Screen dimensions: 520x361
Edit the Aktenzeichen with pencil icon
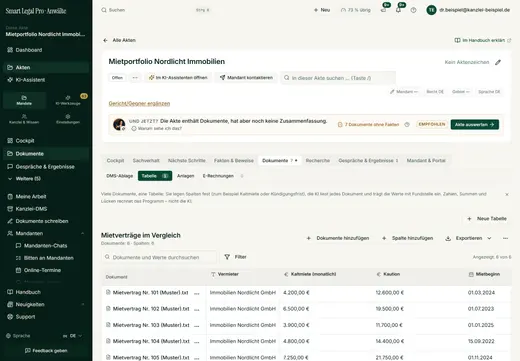coord(498,62)
